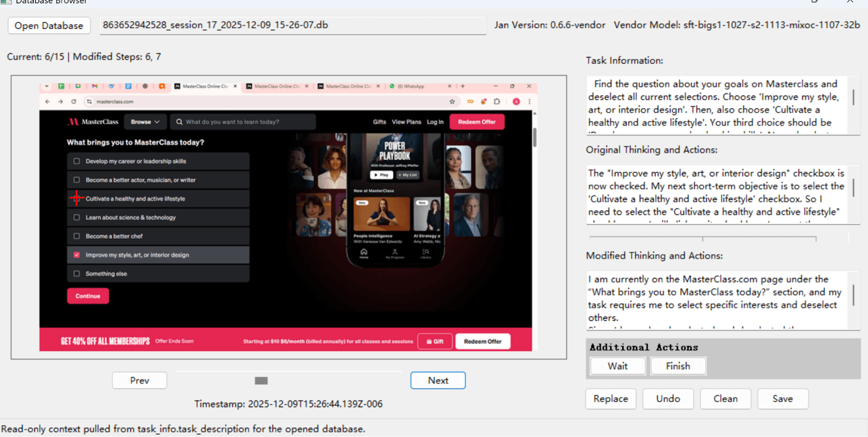
Task: Click the browser forward arrow
Action: click(60, 102)
